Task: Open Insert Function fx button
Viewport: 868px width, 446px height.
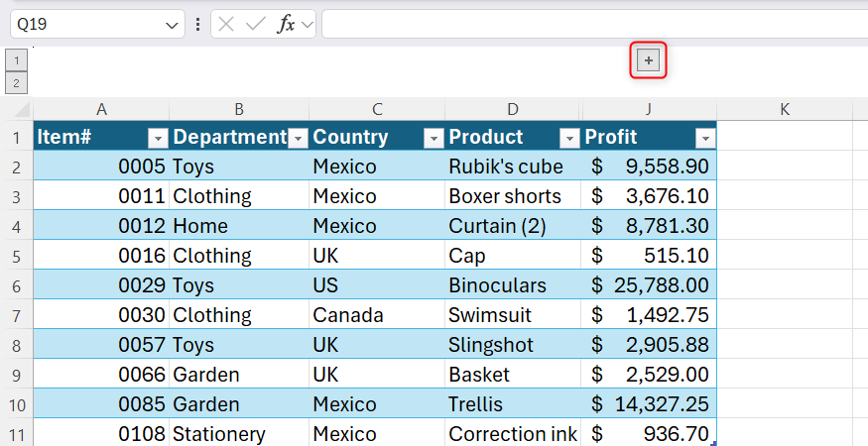Action: pos(287,25)
